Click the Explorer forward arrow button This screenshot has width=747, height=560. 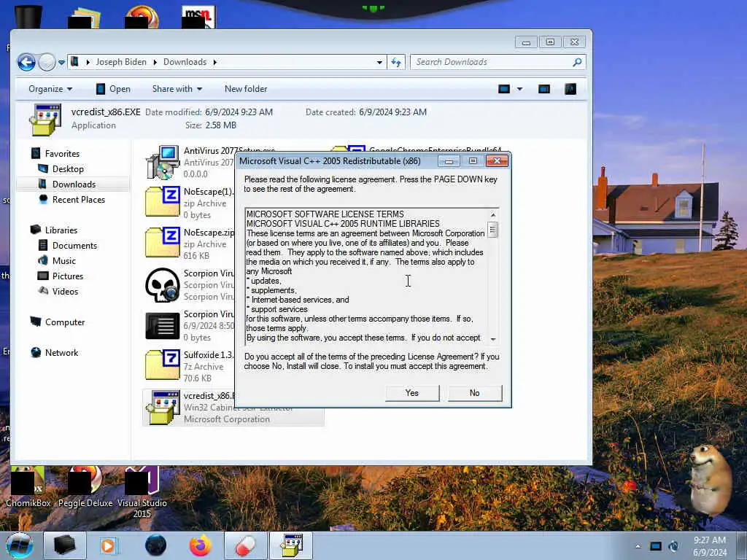pyautogui.click(x=47, y=62)
